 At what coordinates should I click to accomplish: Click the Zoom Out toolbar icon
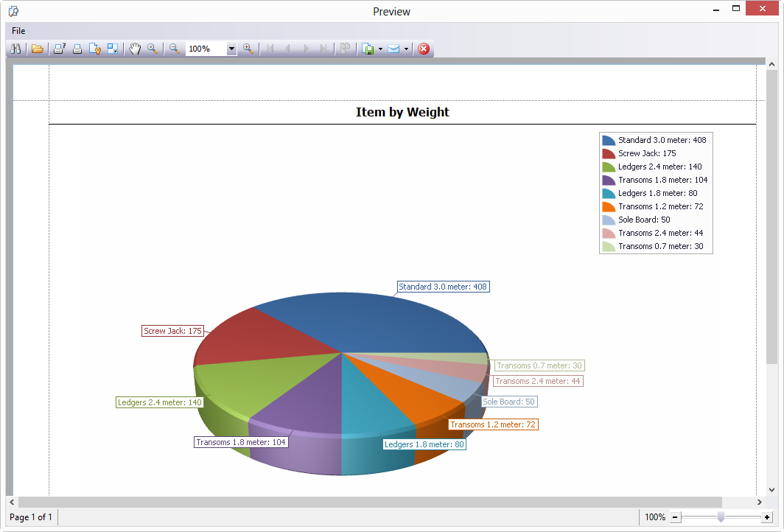pos(175,49)
